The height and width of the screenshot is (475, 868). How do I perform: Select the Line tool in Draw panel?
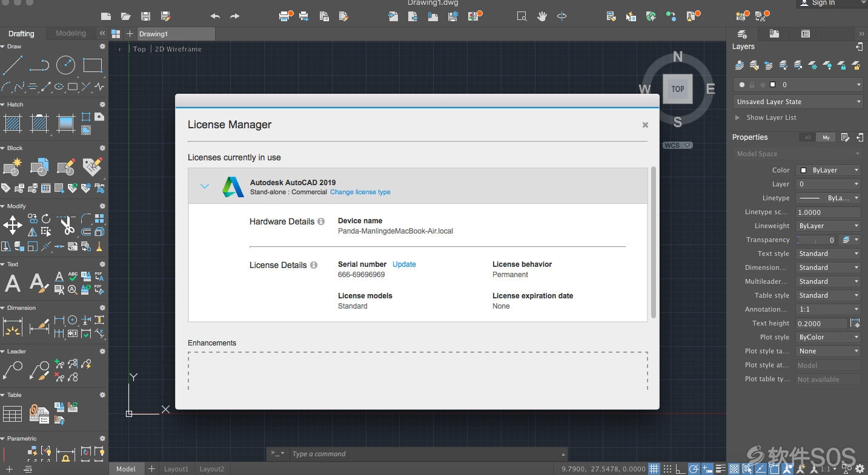[13, 65]
